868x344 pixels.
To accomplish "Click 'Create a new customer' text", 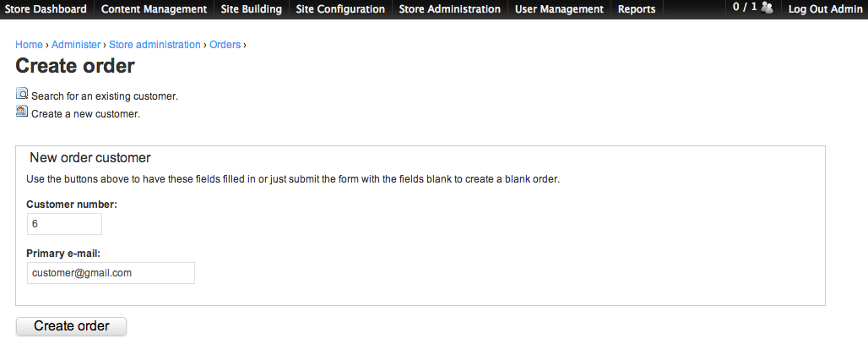I will (86, 115).
